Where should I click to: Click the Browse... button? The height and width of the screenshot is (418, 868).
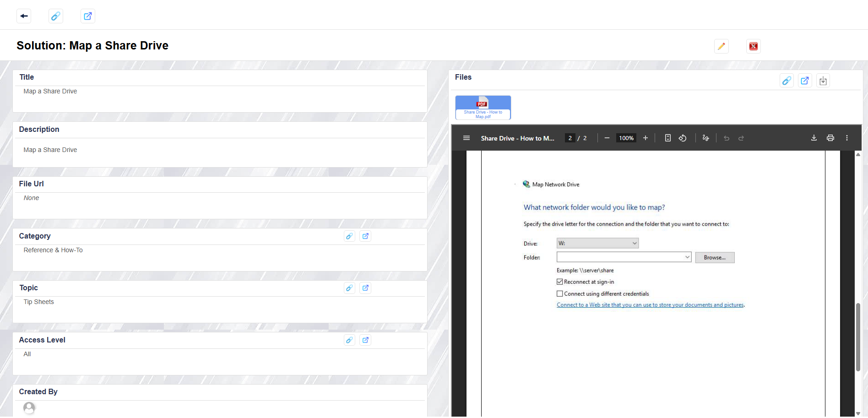click(x=715, y=258)
